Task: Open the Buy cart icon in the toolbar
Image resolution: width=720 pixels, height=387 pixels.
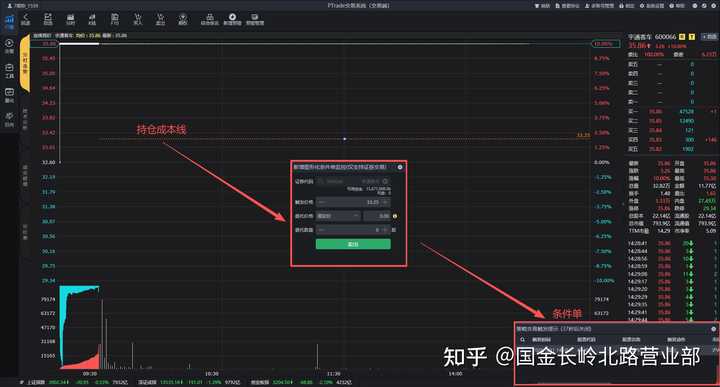Action: [137, 17]
